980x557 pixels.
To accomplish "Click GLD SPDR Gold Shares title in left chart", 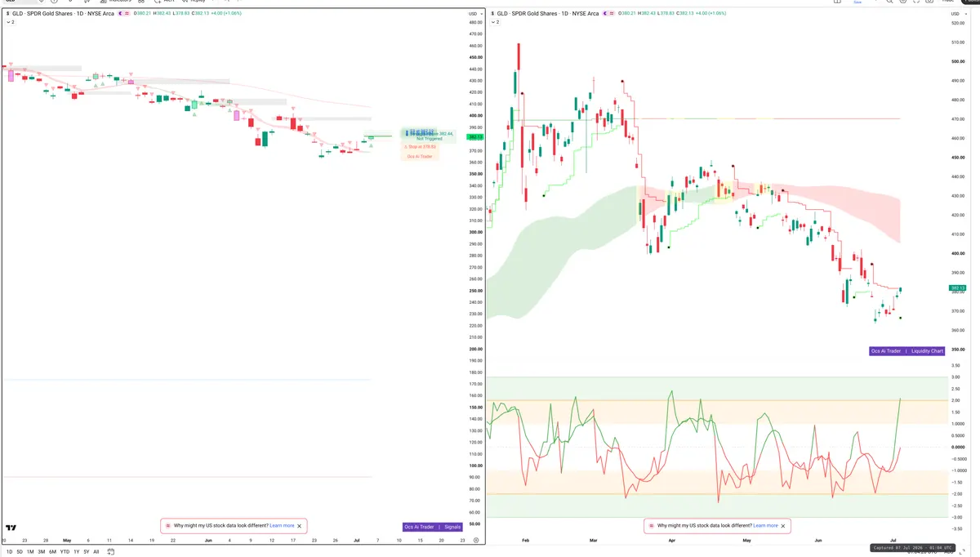I will point(63,14).
